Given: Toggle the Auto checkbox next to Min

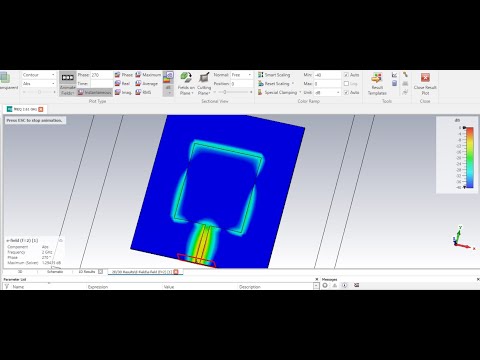Looking at the screenshot, I should coord(346,75).
